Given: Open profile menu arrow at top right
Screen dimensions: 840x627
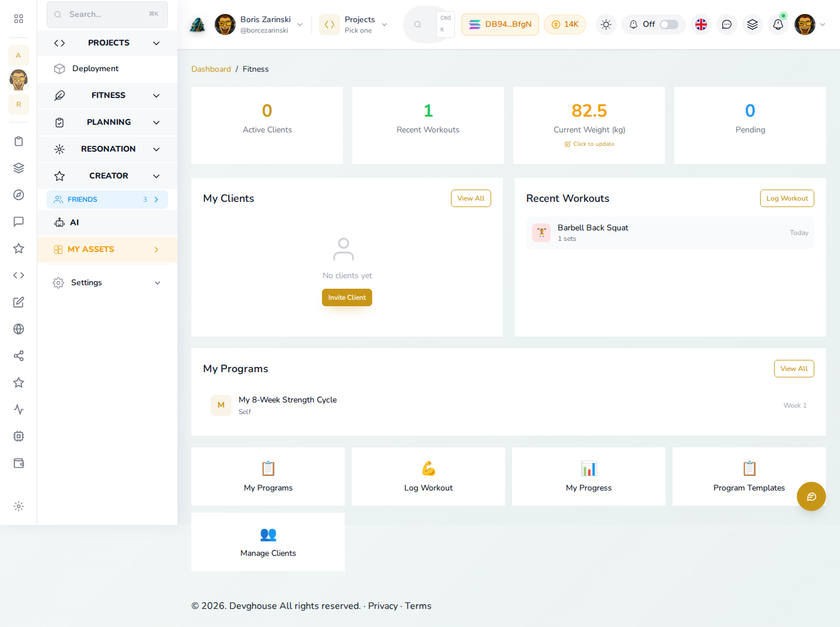Looking at the screenshot, I should [822, 24].
